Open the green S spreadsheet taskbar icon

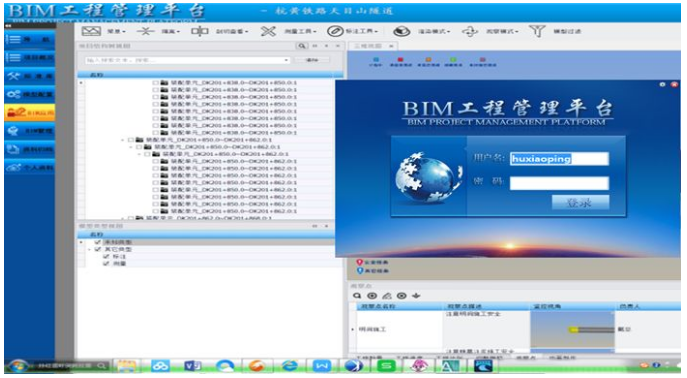coord(386,366)
